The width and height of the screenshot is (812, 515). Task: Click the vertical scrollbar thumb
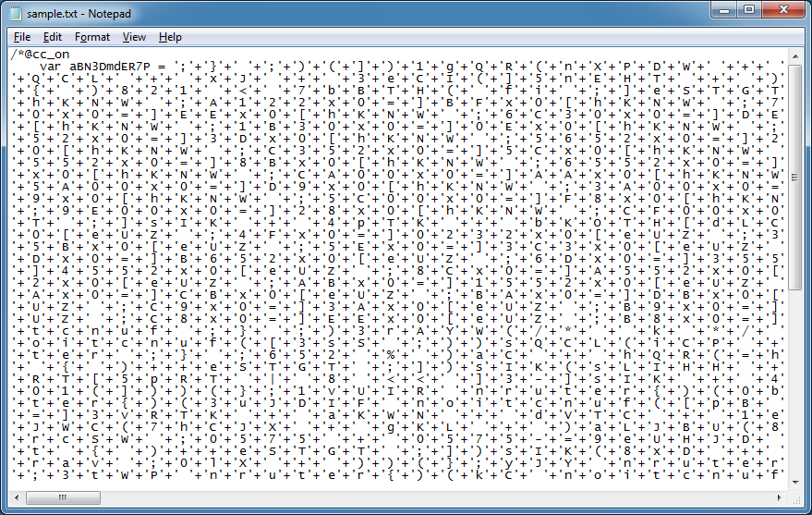click(x=795, y=176)
